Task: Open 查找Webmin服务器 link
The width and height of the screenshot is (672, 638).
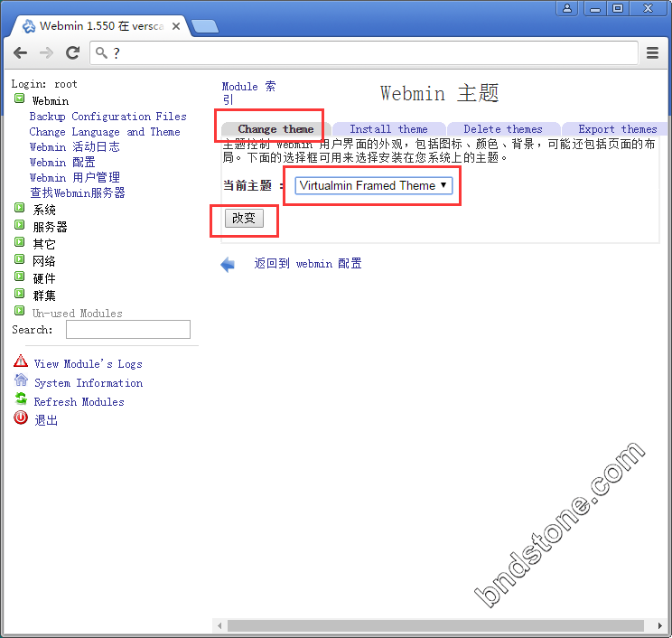Action: [x=78, y=193]
